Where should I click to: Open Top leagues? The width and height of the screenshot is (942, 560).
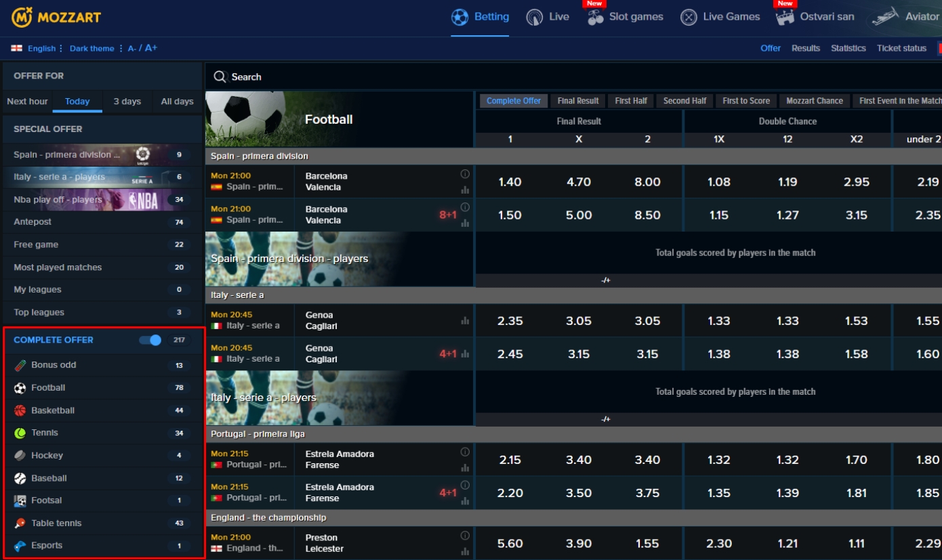(102, 312)
